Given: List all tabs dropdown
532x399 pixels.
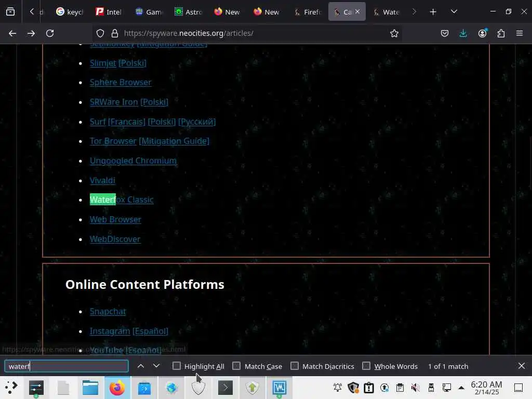Looking at the screenshot, I should pos(454,12).
